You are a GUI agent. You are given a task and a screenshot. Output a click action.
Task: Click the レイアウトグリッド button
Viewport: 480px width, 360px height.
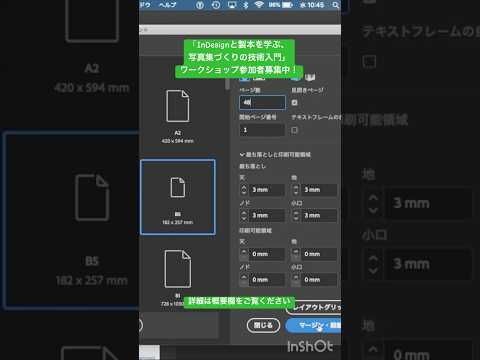(313, 307)
